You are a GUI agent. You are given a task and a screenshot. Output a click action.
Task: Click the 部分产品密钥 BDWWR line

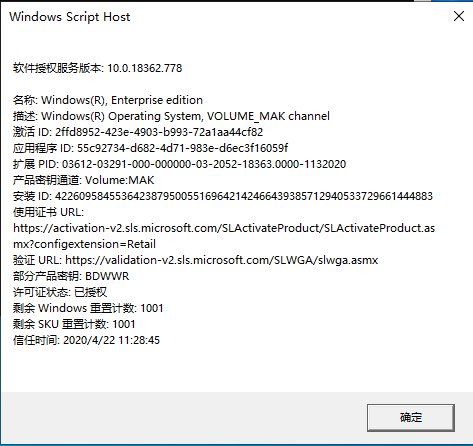point(71,276)
